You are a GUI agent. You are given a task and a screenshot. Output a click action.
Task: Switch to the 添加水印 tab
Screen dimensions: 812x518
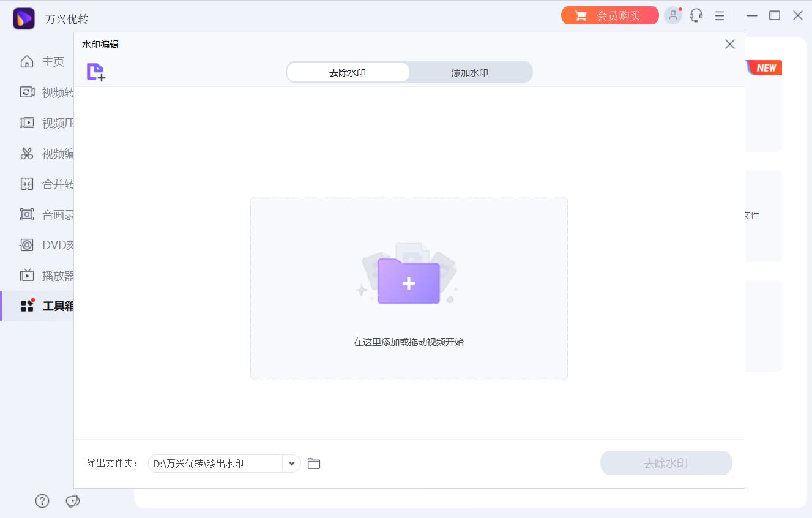pyautogui.click(x=470, y=72)
